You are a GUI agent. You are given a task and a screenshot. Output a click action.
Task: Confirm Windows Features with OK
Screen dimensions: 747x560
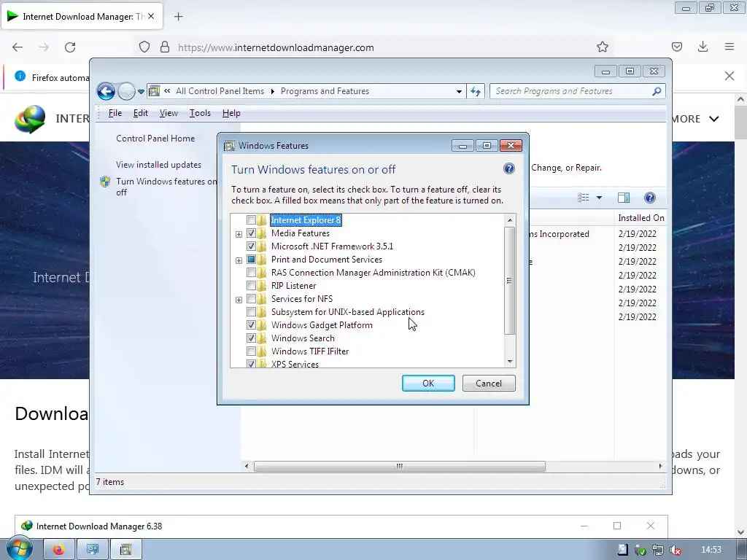[x=428, y=384]
